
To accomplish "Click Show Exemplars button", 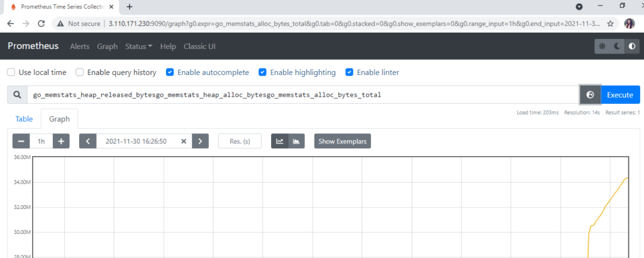I will point(343,141).
